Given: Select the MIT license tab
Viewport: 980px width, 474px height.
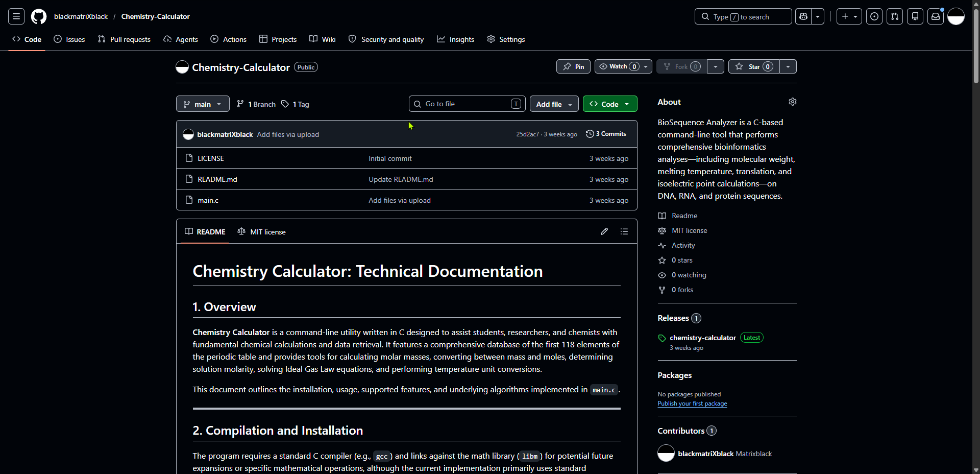Looking at the screenshot, I should coord(261,232).
